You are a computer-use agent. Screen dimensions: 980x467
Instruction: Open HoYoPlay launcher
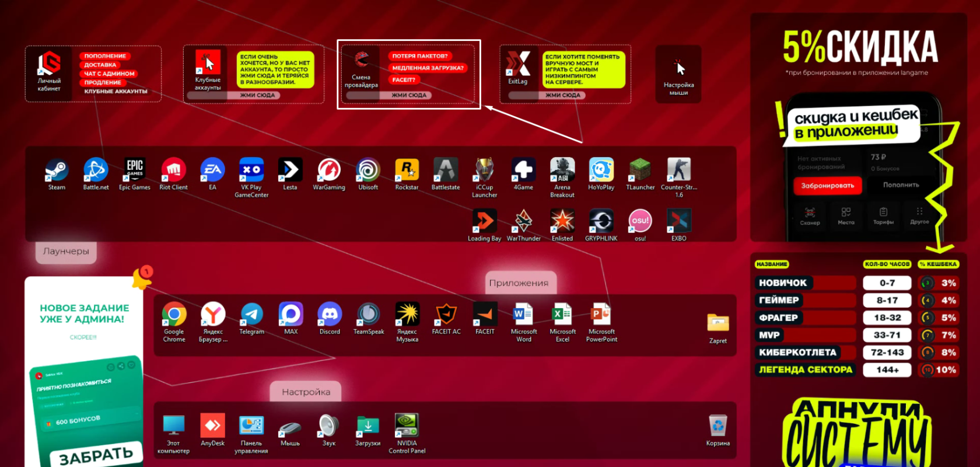pyautogui.click(x=601, y=170)
